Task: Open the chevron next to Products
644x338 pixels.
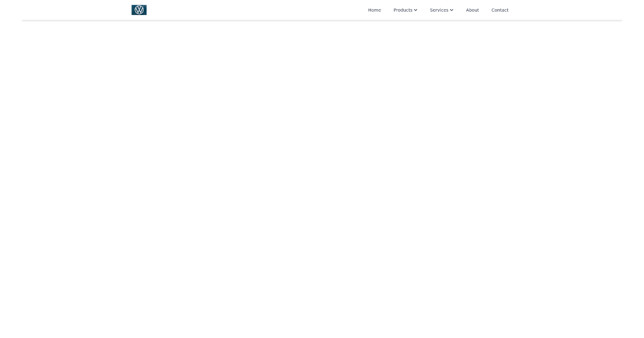Action: click(x=415, y=10)
